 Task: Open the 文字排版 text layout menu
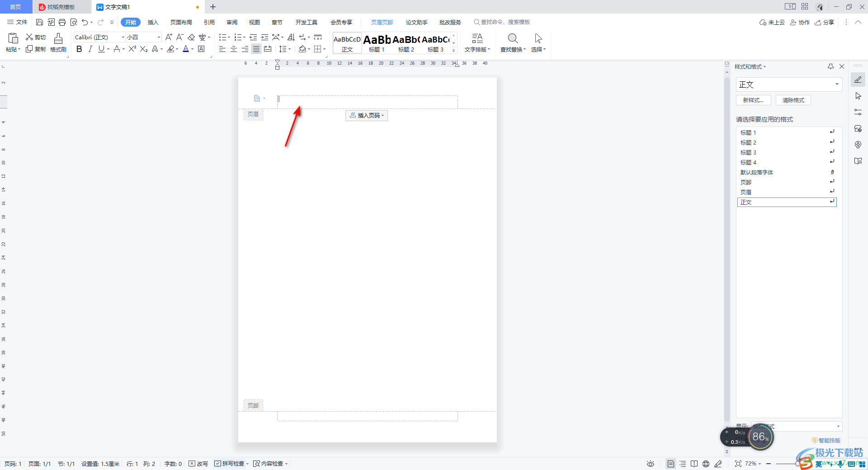pyautogui.click(x=477, y=43)
